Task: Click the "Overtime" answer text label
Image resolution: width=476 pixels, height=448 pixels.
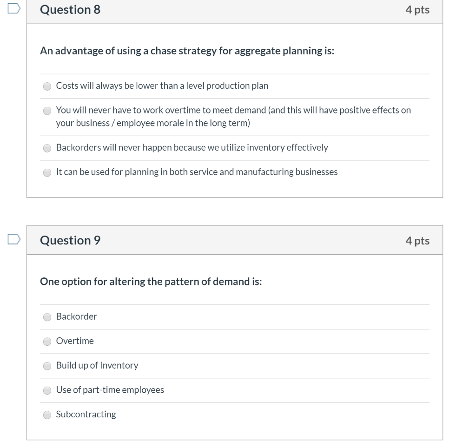Action: (74, 341)
